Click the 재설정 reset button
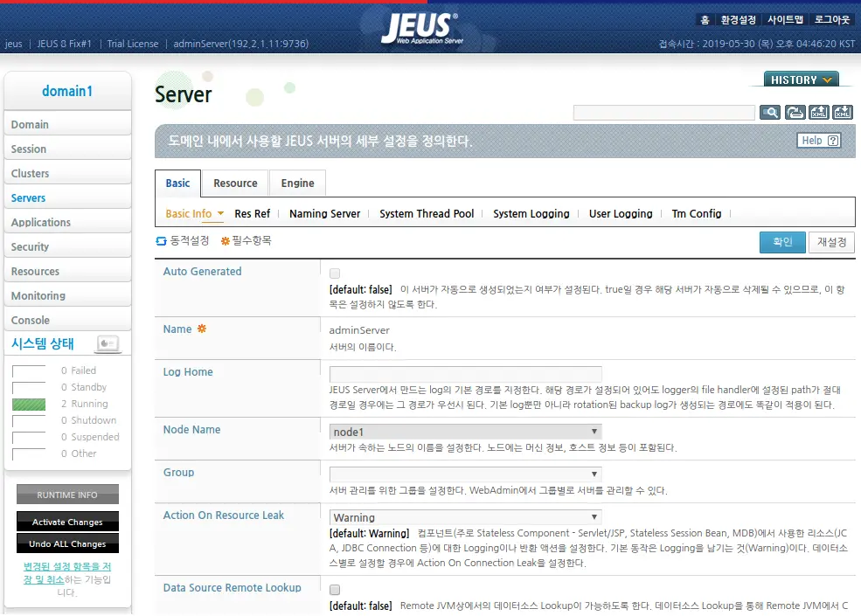The height and width of the screenshot is (616, 861). pos(831,242)
